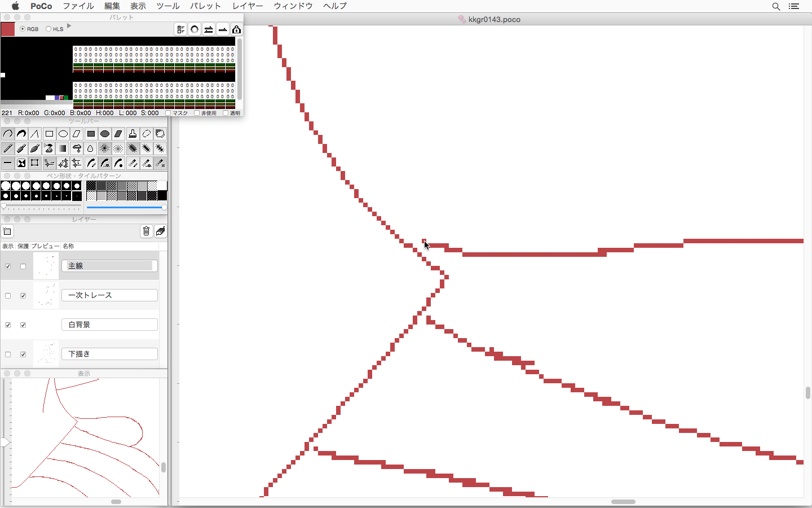
Task: Open the ファイル menu
Action: 78,6
